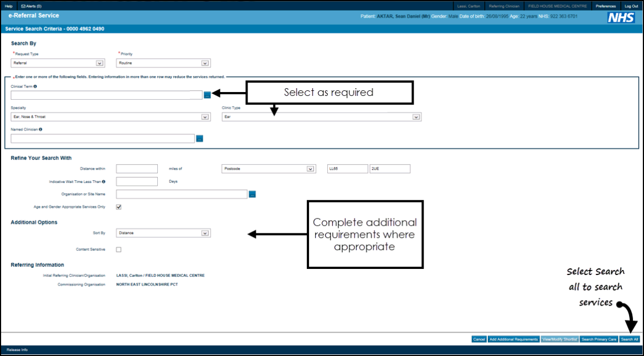Click Search Primary Care button
644x356 pixels.
point(599,339)
